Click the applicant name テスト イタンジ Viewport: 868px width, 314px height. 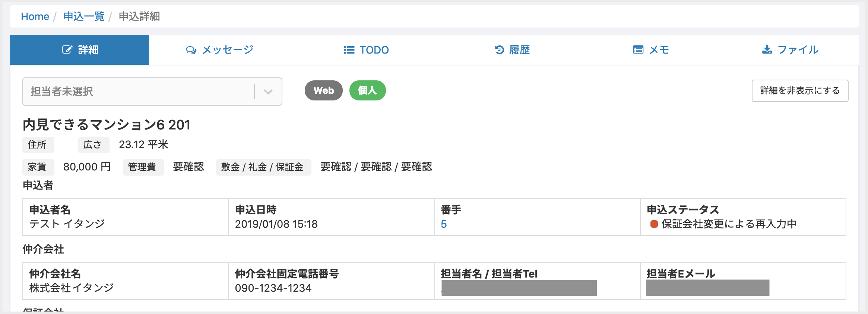coord(67,224)
